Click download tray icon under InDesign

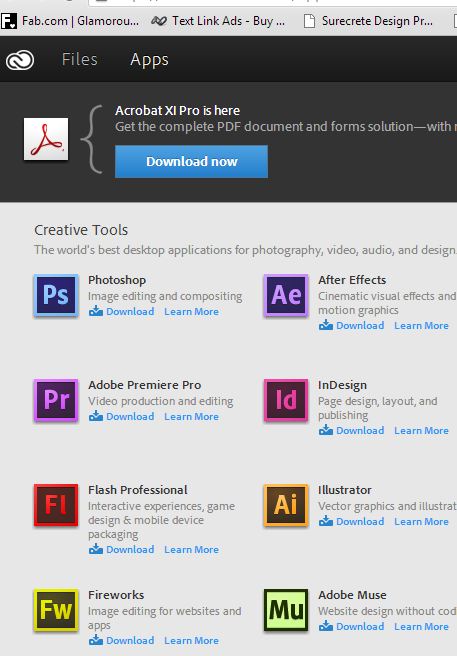tap(326, 430)
